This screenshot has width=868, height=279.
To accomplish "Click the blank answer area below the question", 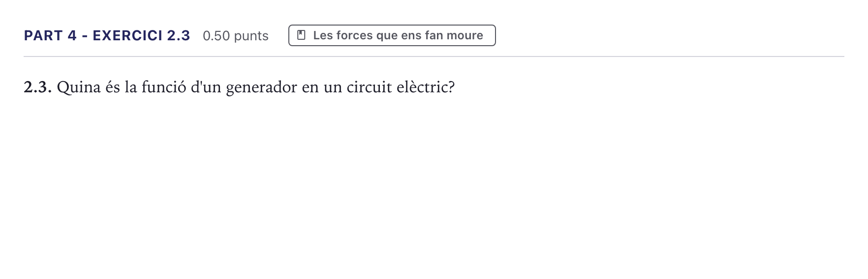I will pos(434,187).
